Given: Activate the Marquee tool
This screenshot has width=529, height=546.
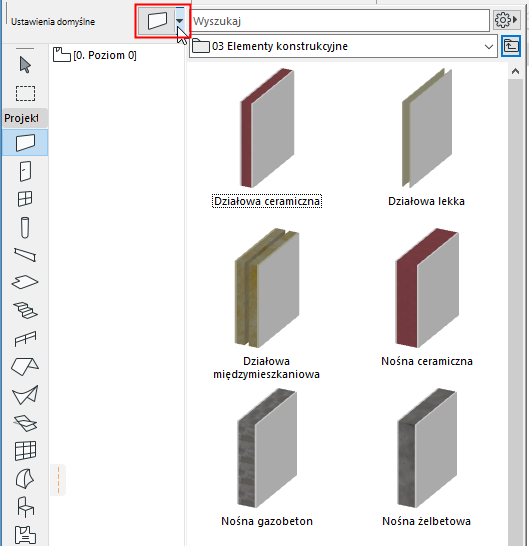Looking at the screenshot, I should (x=25, y=93).
